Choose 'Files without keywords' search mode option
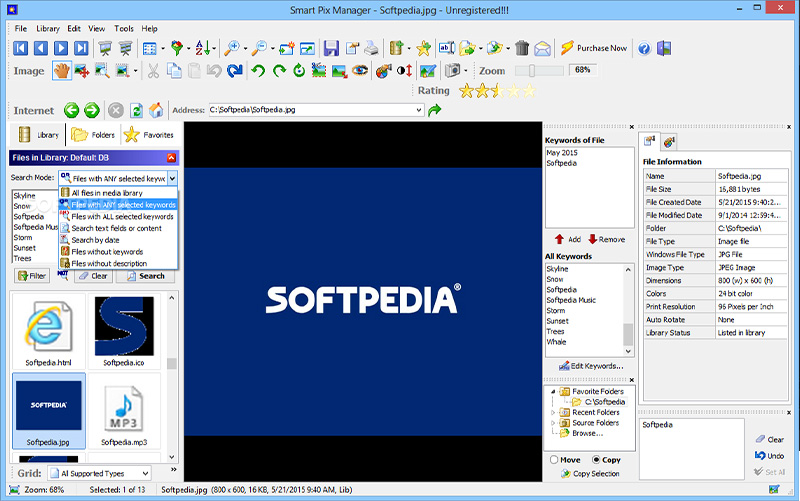This screenshot has height=501, width=800. (107, 252)
